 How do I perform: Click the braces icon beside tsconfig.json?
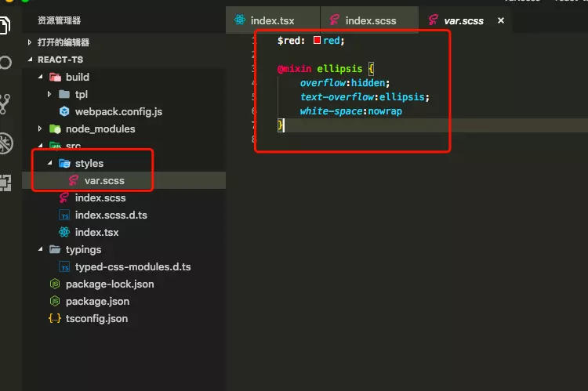pyautogui.click(x=55, y=319)
